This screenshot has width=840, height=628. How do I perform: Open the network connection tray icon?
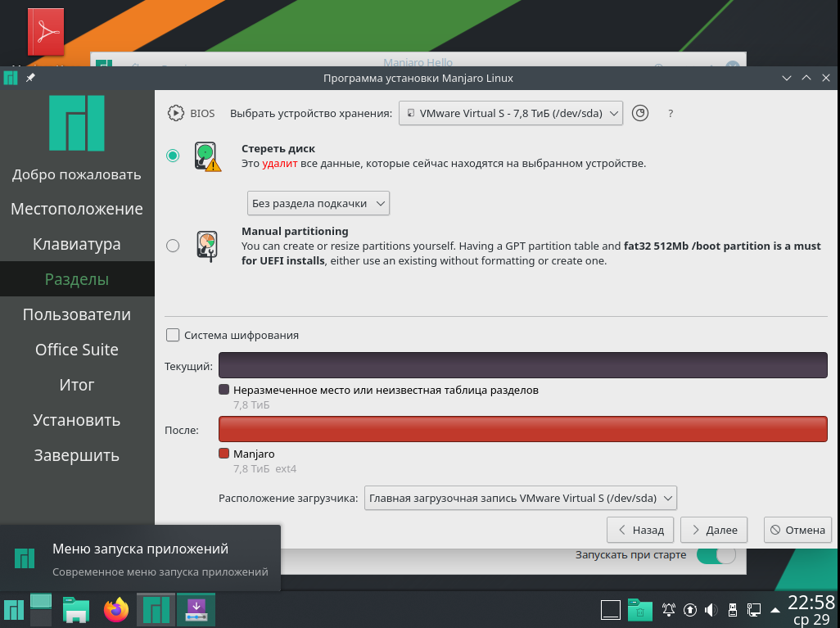pos(754,610)
